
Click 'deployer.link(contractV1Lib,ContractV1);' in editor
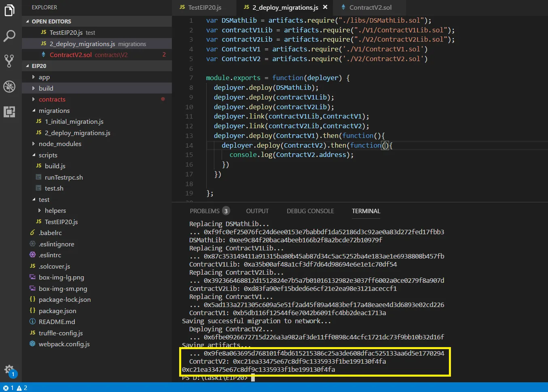pos(292,117)
